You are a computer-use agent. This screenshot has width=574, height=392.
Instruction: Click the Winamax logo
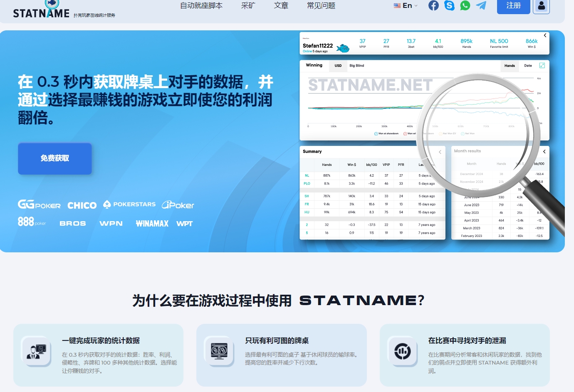[152, 224]
